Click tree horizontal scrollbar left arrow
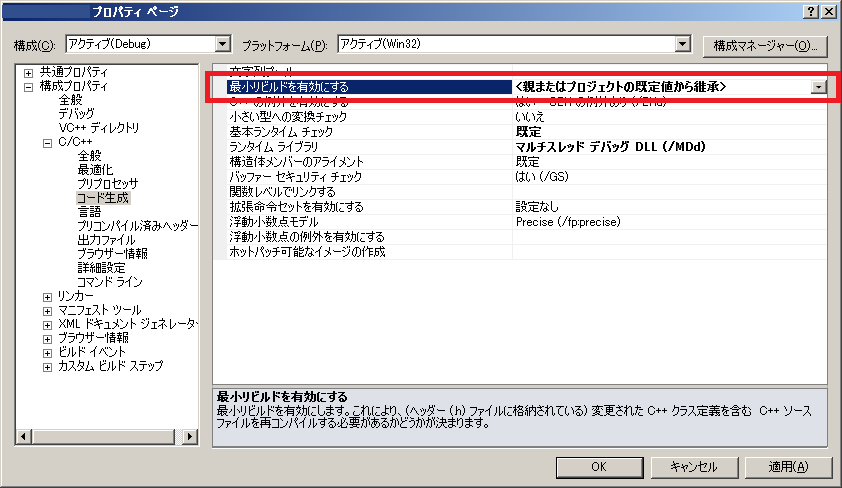 coord(23,436)
